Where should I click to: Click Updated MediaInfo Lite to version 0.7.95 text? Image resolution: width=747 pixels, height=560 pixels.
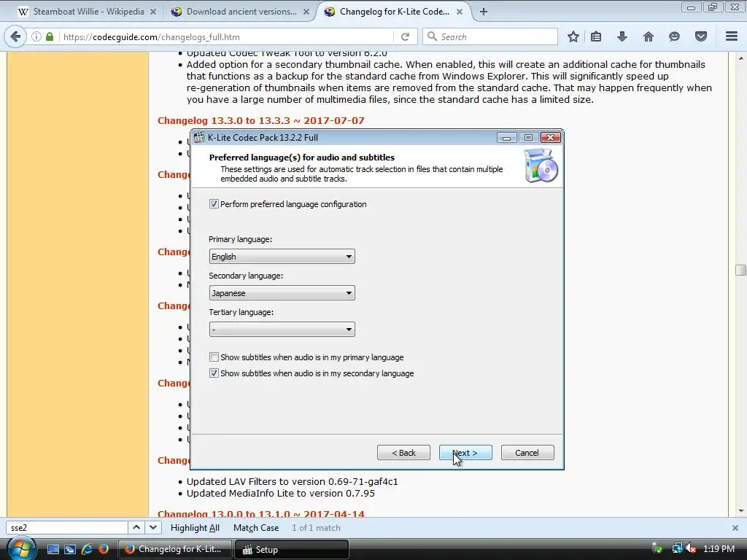[281, 494]
